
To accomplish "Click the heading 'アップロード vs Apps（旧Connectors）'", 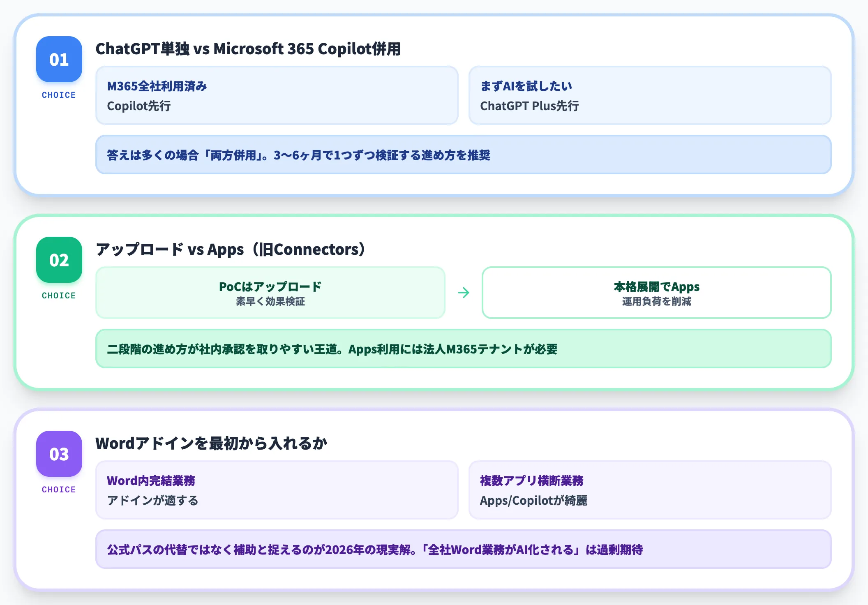I will 231,249.
